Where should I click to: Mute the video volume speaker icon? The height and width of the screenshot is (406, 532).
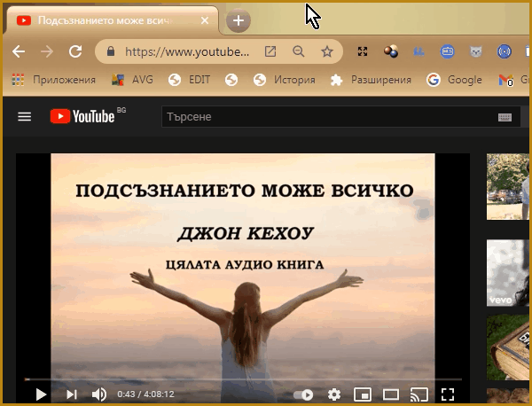click(x=99, y=394)
